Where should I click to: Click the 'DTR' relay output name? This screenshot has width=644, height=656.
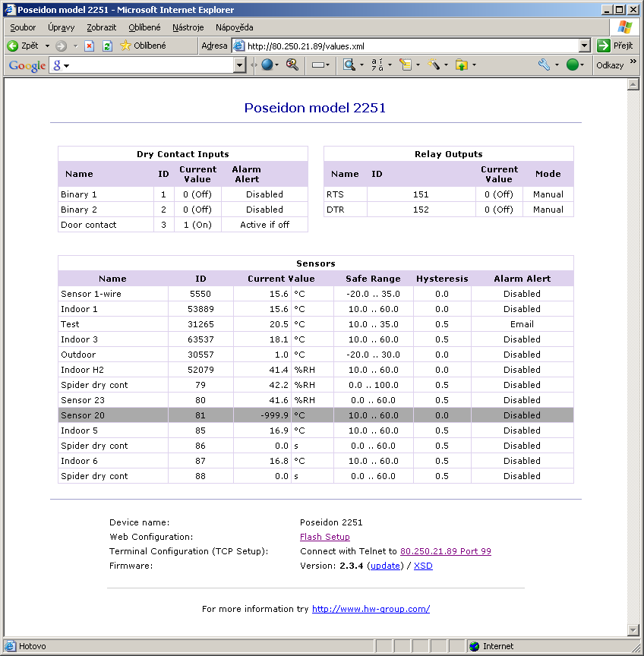tap(336, 210)
